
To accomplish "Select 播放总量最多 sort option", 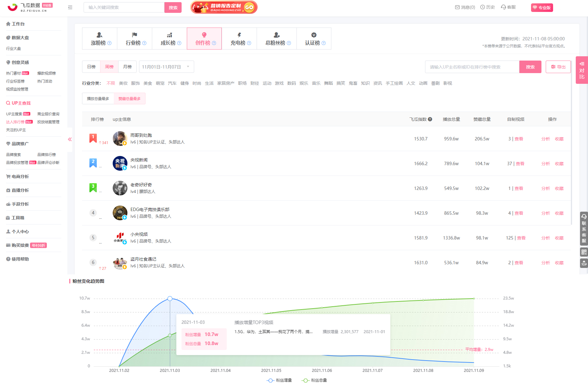I will click(98, 98).
